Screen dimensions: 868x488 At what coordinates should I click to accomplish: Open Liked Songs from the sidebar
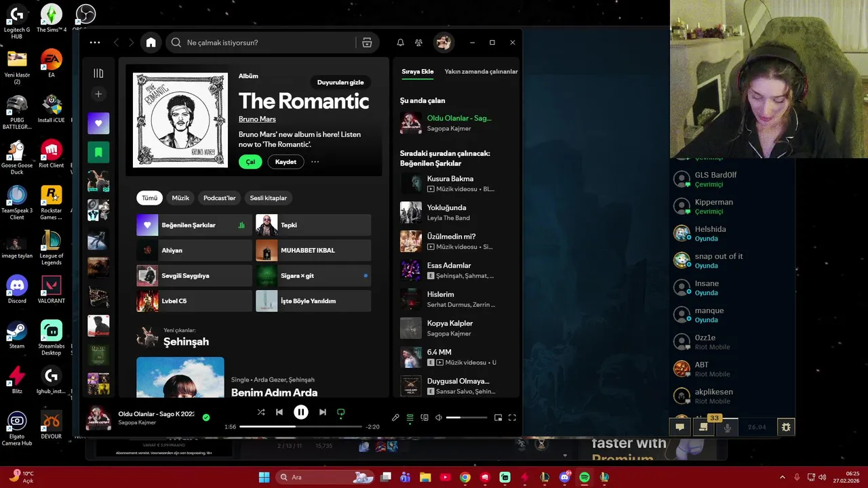(98, 123)
